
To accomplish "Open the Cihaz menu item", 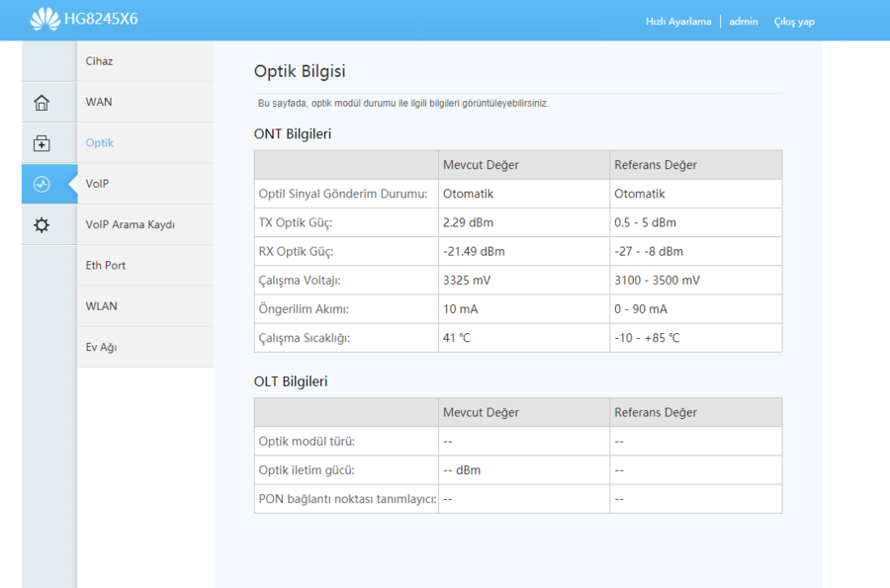I will coord(99,61).
